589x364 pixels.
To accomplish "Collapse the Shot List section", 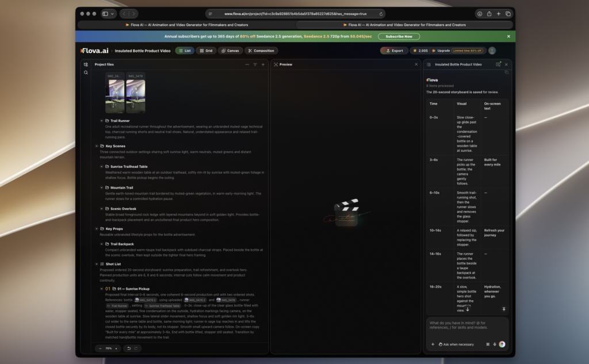I will [x=97, y=264].
